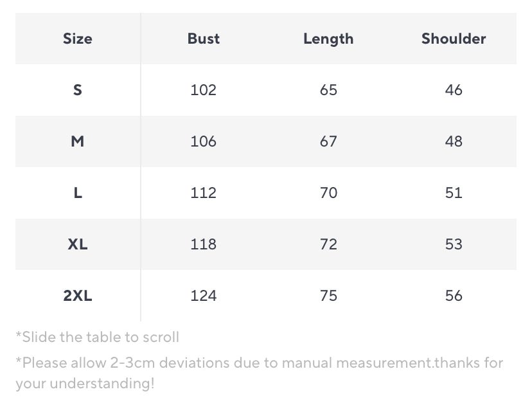Screen dimensions: 532x405
Task: Select the M size row label
Action: [77, 141]
